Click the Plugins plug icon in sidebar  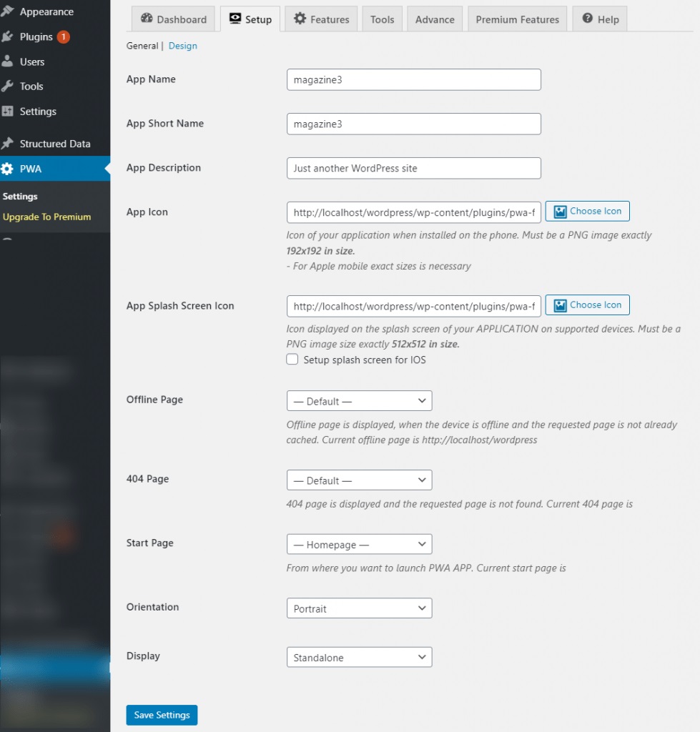tap(8, 36)
